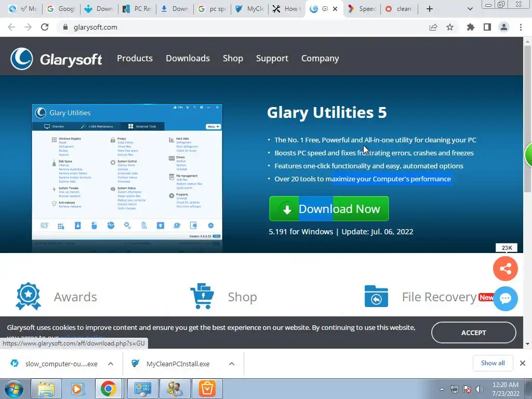Open the Shop section link text

click(x=242, y=297)
